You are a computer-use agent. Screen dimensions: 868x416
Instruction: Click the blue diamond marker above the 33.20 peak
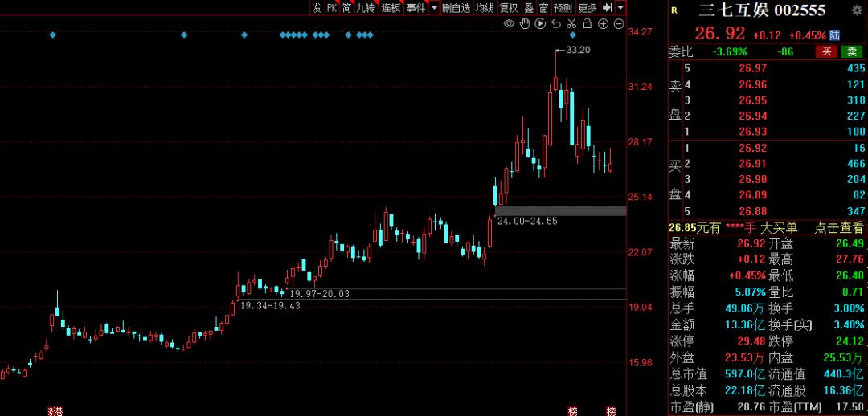point(572,35)
